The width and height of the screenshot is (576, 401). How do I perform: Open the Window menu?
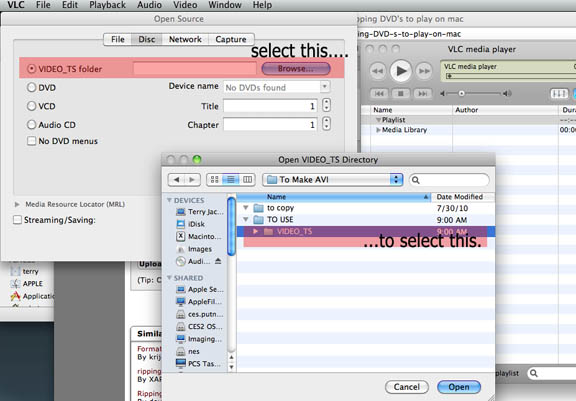tap(225, 5)
